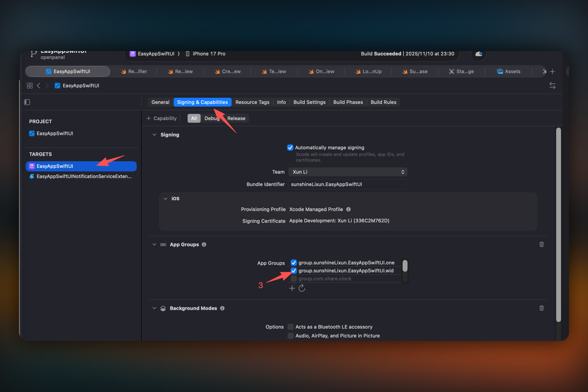The image size is (588, 392).
Task: Check Acts as a Bluetooth LE accessory
Action: click(290, 327)
